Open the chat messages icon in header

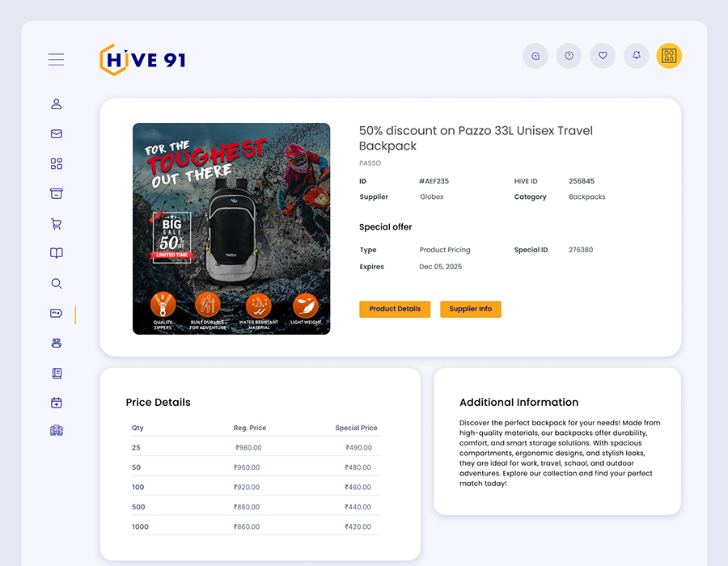(x=535, y=56)
